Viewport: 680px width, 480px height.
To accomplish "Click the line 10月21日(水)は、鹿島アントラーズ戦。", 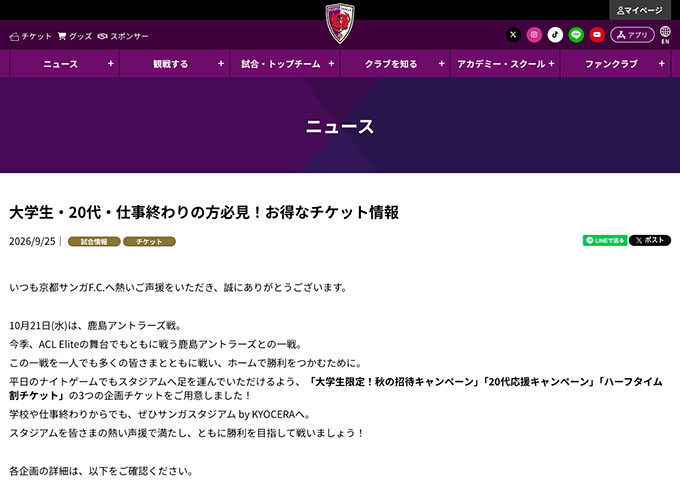I will pos(96,326).
